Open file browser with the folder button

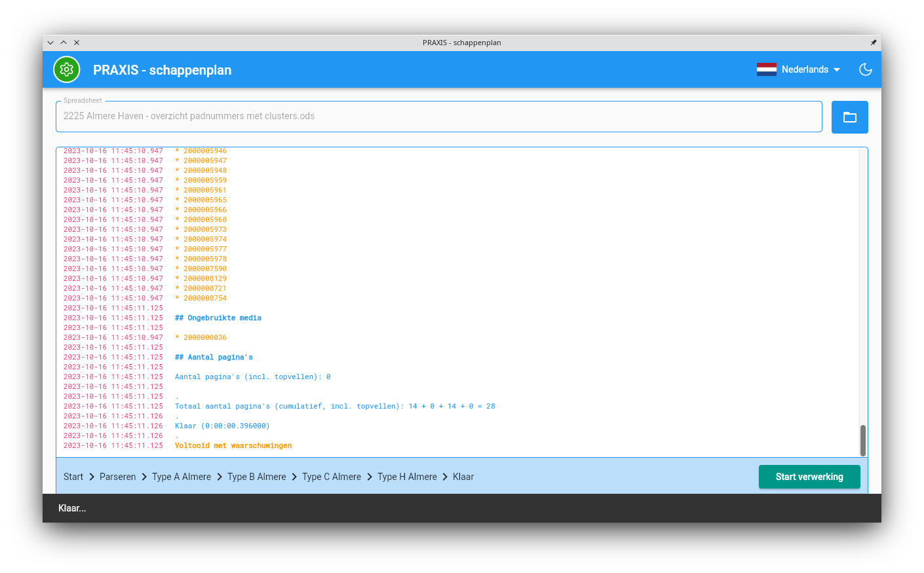pyautogui.click(x=849, y=117)
